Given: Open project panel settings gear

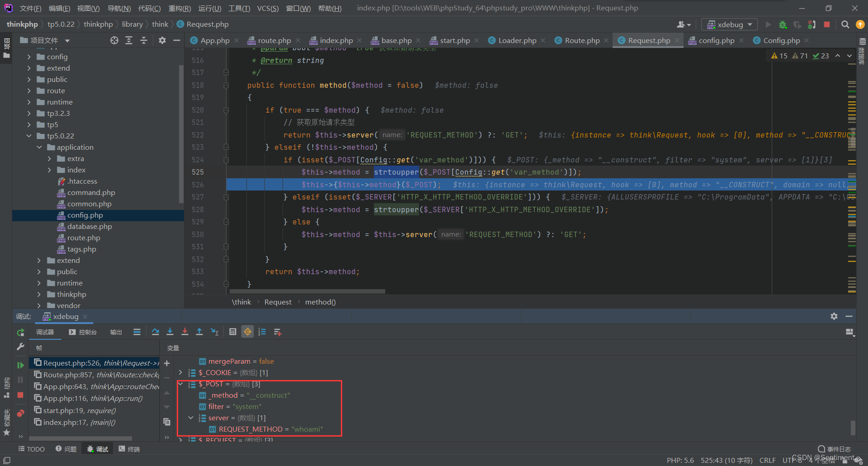Looking at the screenshot, I should [162, 40].
